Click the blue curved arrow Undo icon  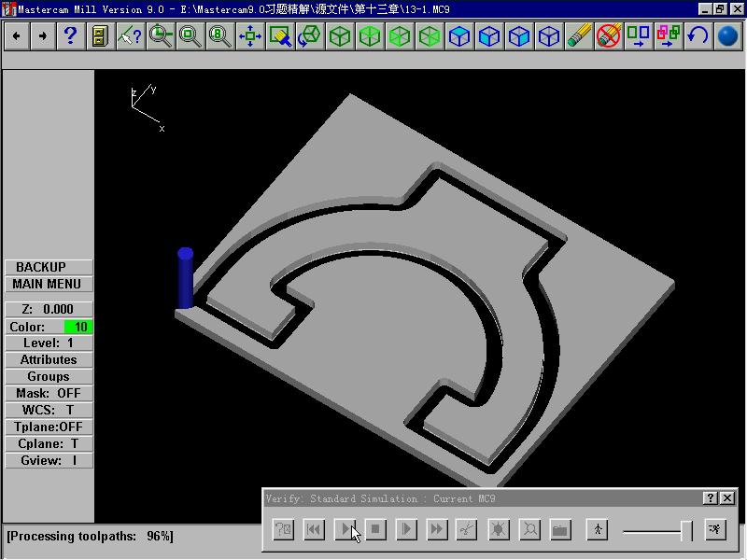pos(698,35)
